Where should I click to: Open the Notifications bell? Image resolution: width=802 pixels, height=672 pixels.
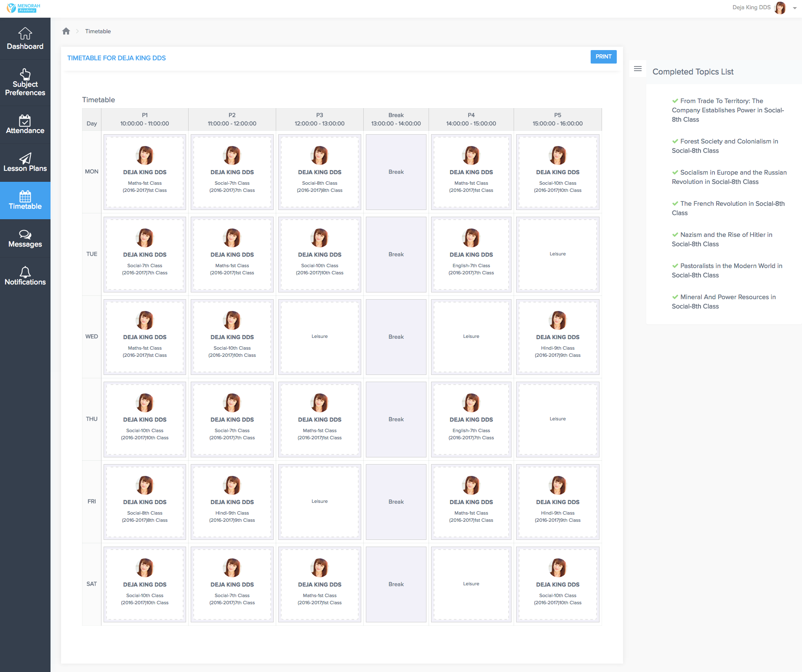click(25, 275)
